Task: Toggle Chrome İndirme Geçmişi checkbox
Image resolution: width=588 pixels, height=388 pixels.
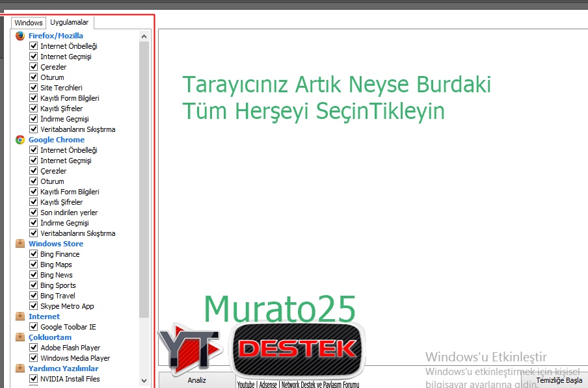Action: [33, 223]
